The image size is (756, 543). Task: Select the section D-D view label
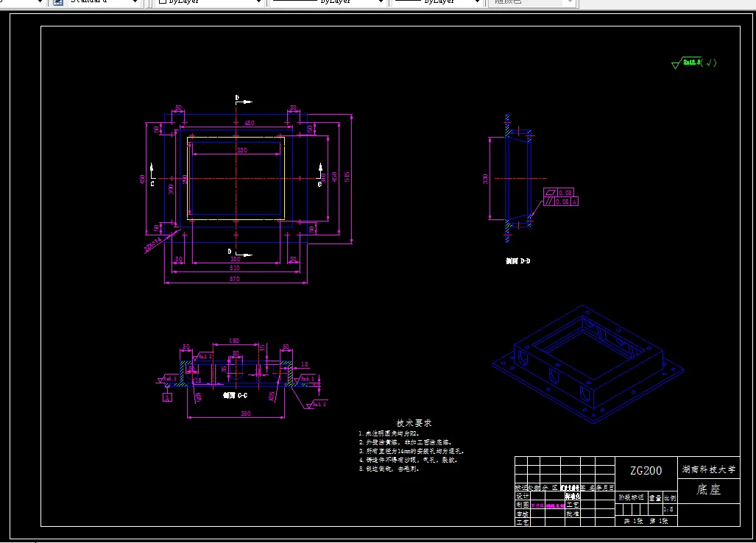tap(517, 261)
